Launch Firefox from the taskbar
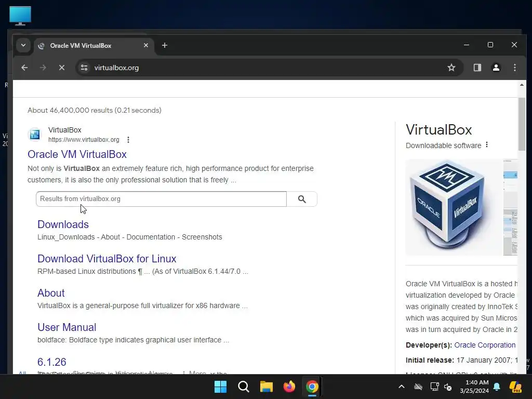The width and height of the screenshot is (532, 399). 289,387
